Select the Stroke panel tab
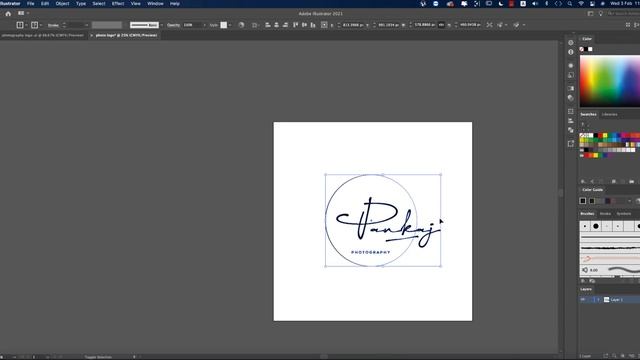This screenshot has width=640, height=360. (x=605, y=214)
